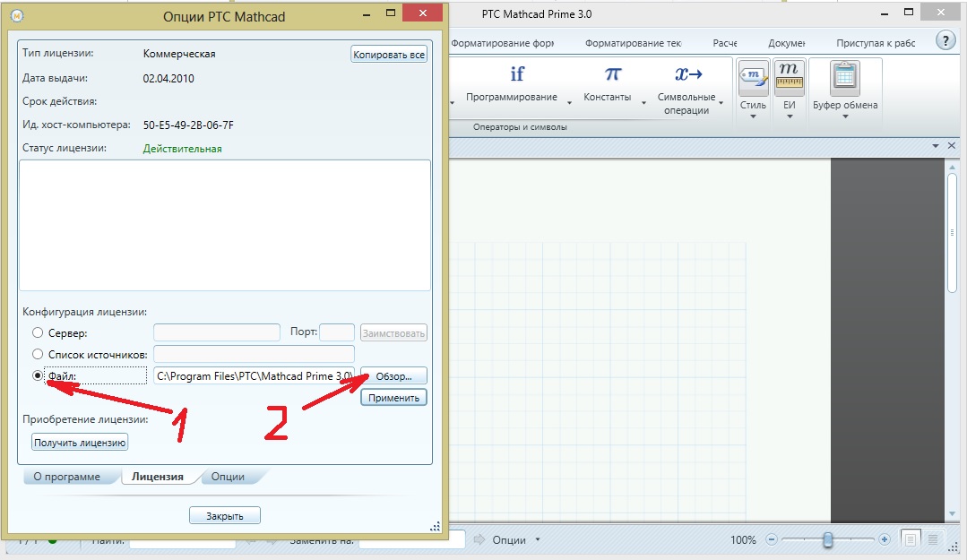967x560 pixels.
Task: Open Символьные операции icon
Action: [689, 74]
